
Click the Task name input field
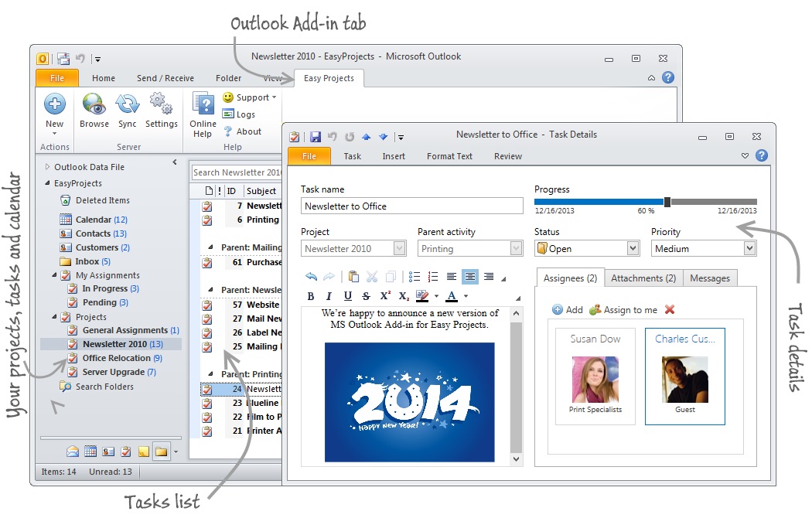411,206
